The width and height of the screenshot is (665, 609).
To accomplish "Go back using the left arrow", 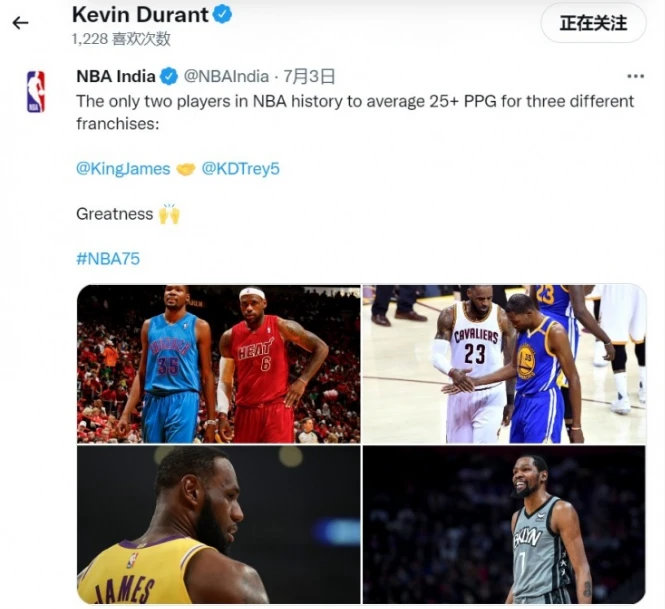I will point(20,23).
